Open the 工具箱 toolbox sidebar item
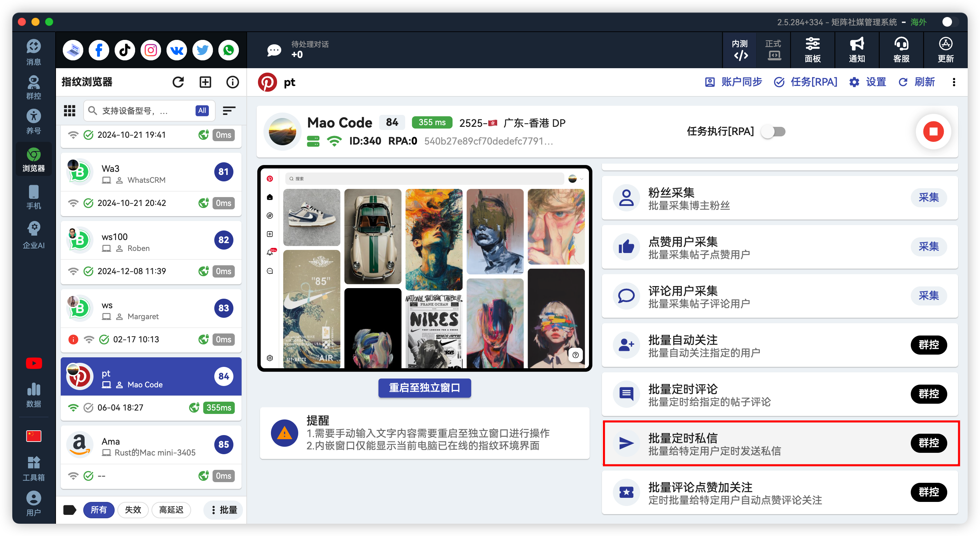The image size is (980, 536). 33,468
